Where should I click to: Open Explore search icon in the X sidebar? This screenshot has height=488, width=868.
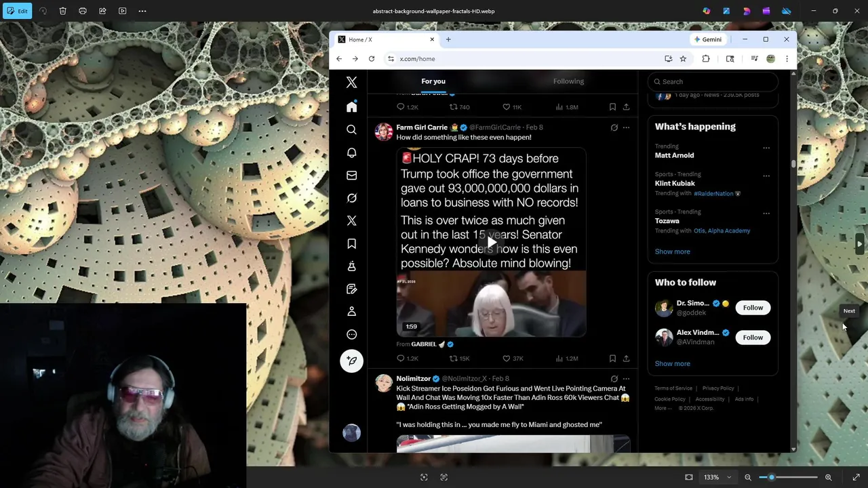click(351, 129)
